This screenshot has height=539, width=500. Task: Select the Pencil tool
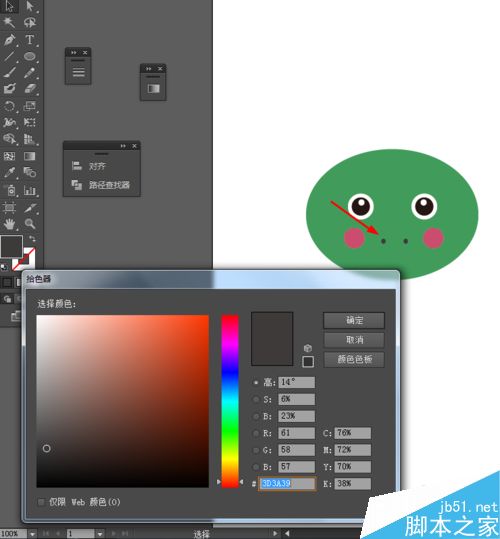pos(30,73)
